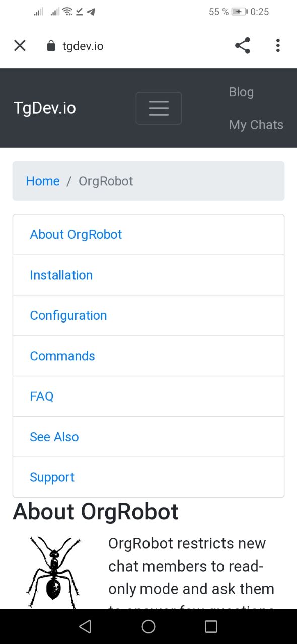Close the browser tab with X icon

pos(20,46)
